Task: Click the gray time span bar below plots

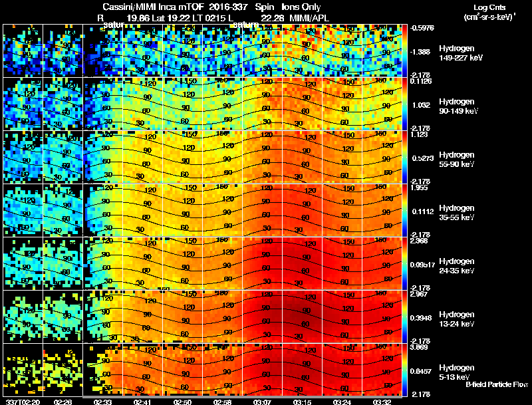Action: coord(242,397)
